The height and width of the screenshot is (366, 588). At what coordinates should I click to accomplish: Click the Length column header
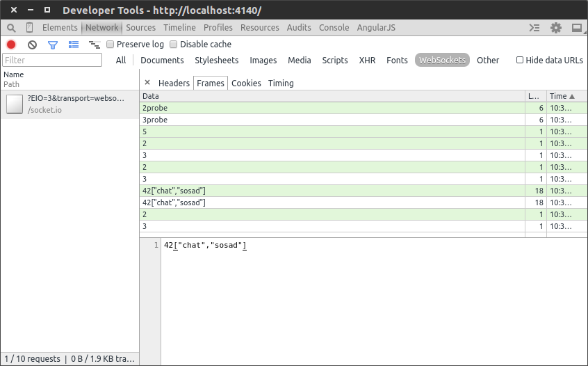535,96
